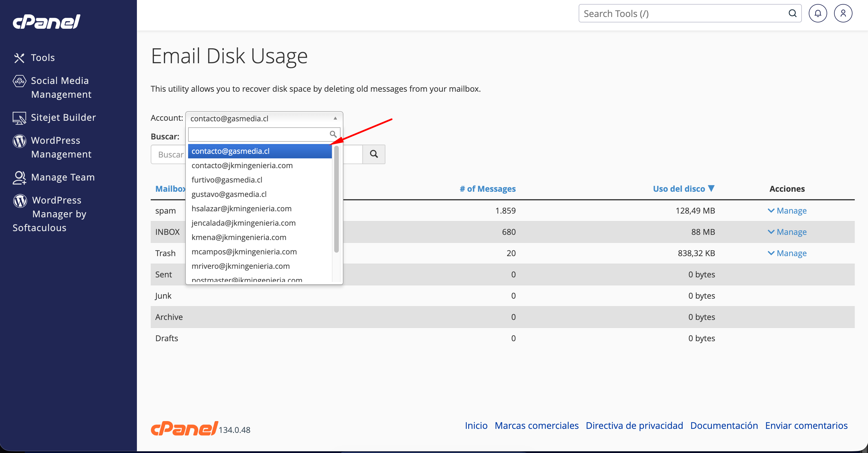Sort table by Uso del disco

679,189
